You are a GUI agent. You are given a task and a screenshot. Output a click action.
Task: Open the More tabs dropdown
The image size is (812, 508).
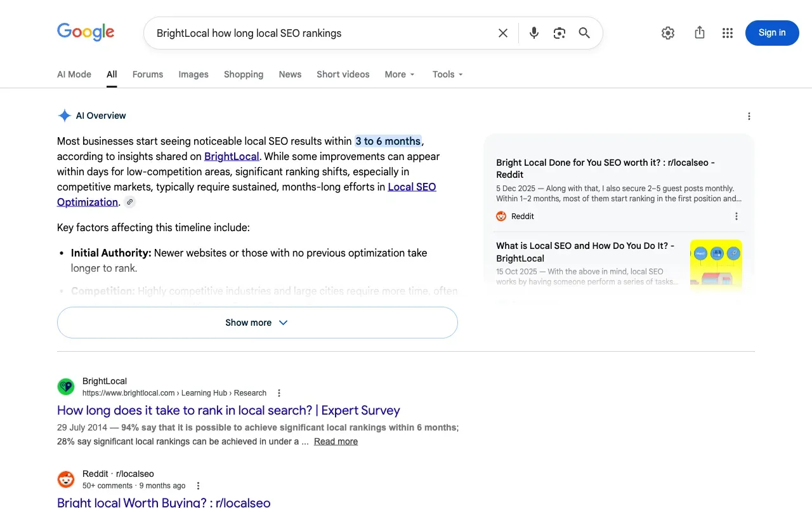point(400,74)
